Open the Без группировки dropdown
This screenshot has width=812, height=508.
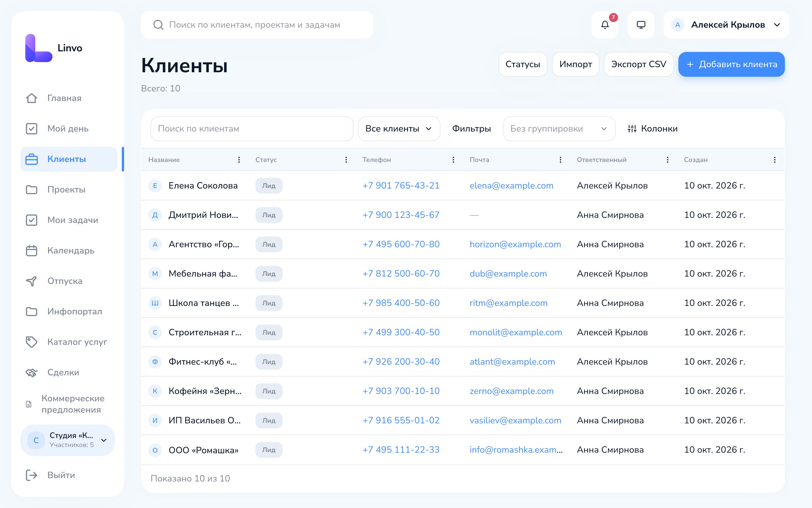point(559,129)
